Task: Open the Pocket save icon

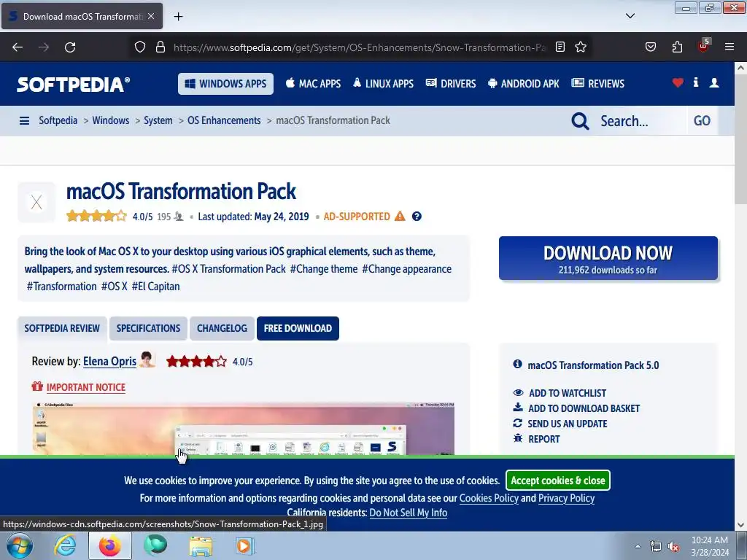Action: (650, 47)
